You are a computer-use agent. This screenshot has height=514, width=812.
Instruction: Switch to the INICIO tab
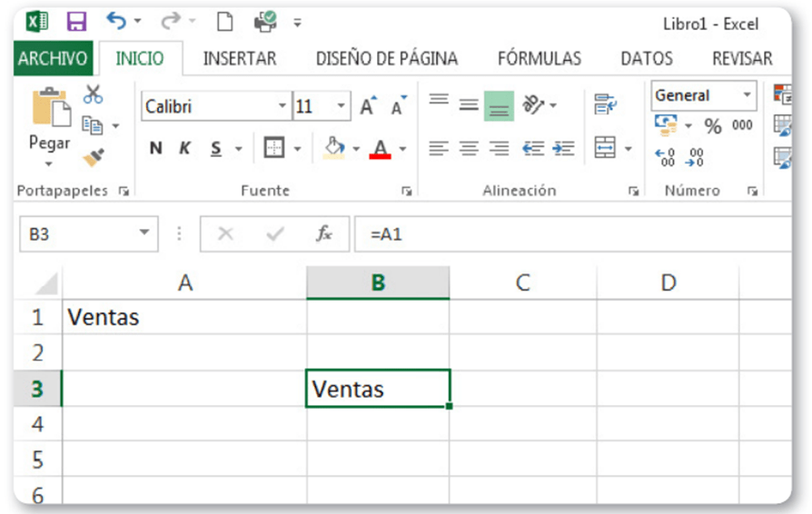pyautogui.click(x=140, y=58)
